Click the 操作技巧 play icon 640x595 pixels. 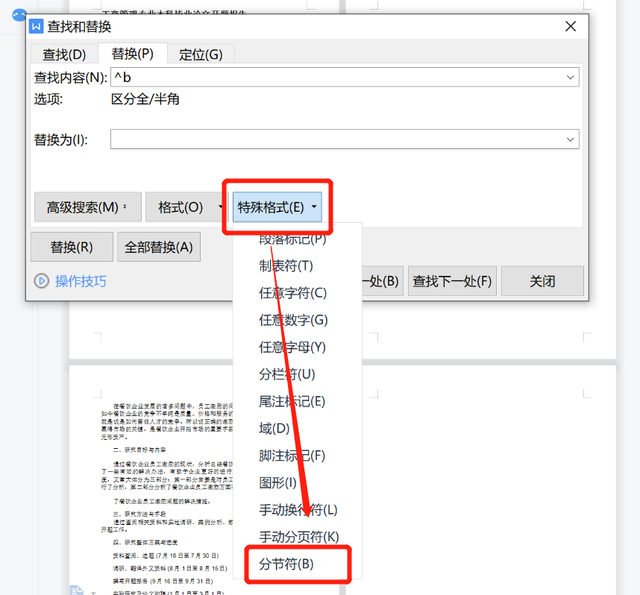tap(41, 281)
